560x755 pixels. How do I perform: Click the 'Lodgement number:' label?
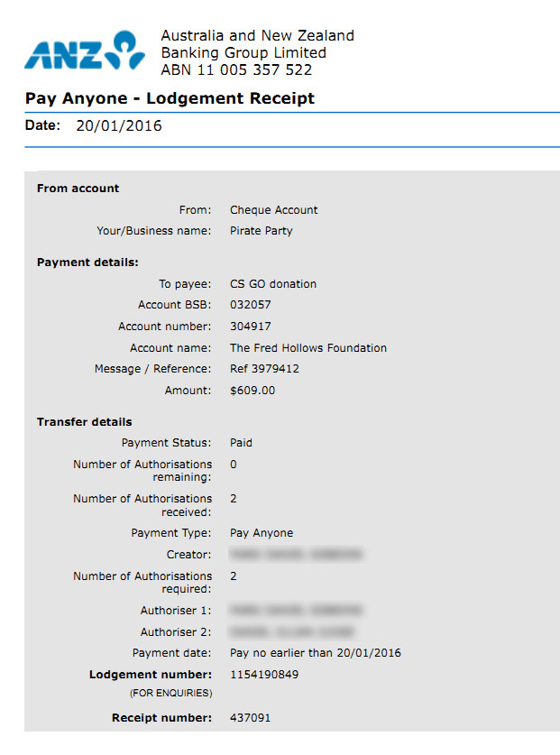(x=151, y=675)
